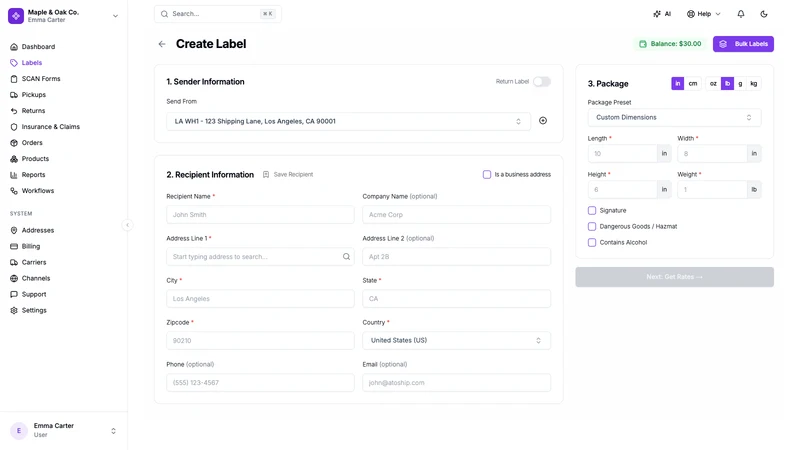Click the Search box
This screenshot has width=800, height=450.
(218, 14)
